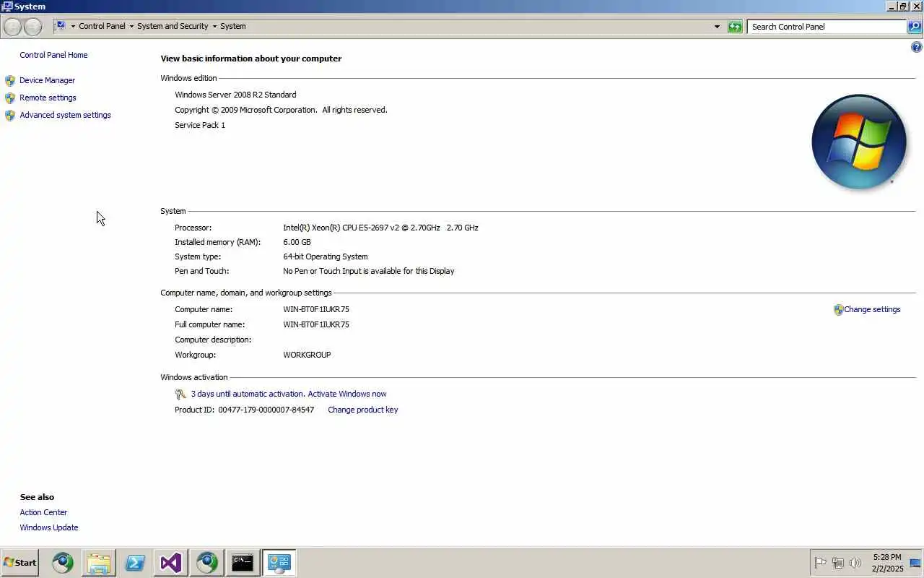Click the Service Pack 1 text
The image size is (924, 578).
tap(200, 125)
